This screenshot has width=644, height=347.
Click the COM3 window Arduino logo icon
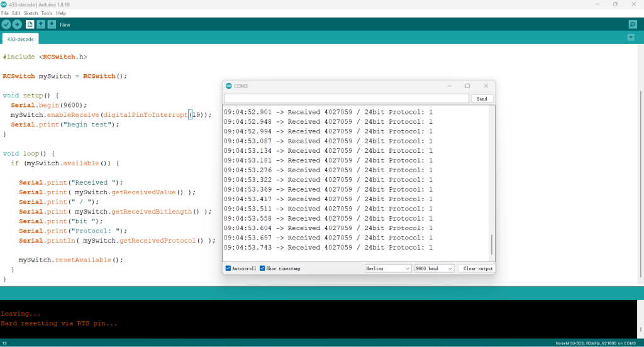point(229,85)
